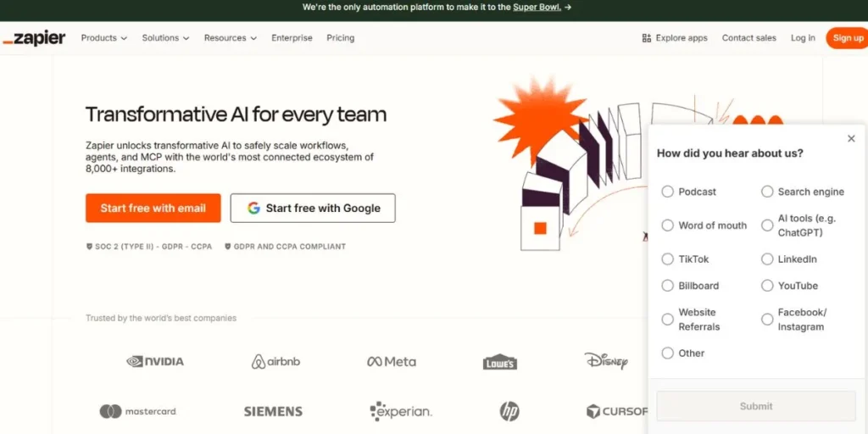
Task: Click the shield icon beside SOC 2 (TYPE II)
Action: tap(89, 247)
